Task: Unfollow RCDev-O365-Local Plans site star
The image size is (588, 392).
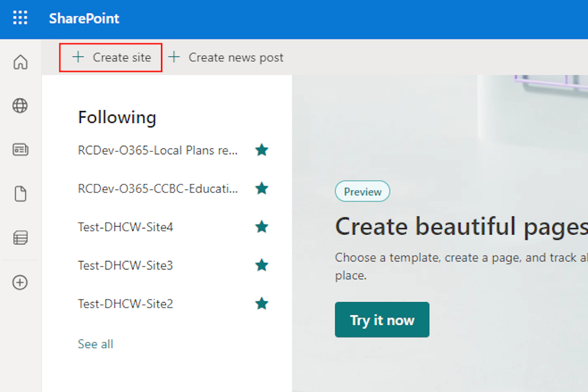Action: 262,150
